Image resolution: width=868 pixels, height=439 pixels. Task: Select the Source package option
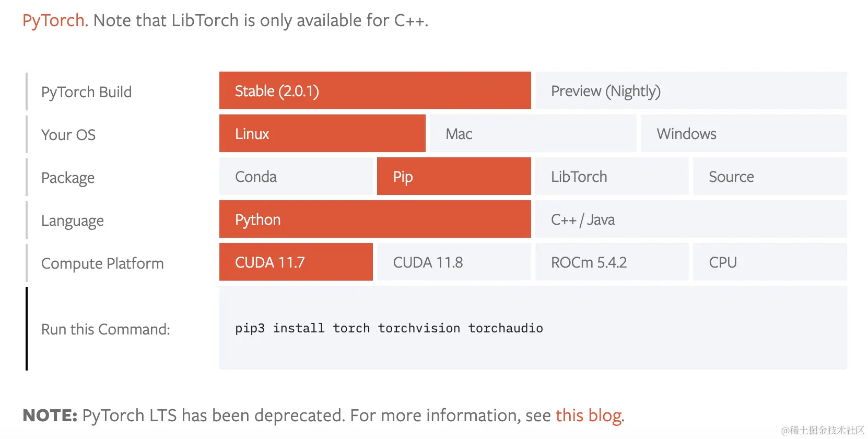pyautogui.click(x=770, y=176)
